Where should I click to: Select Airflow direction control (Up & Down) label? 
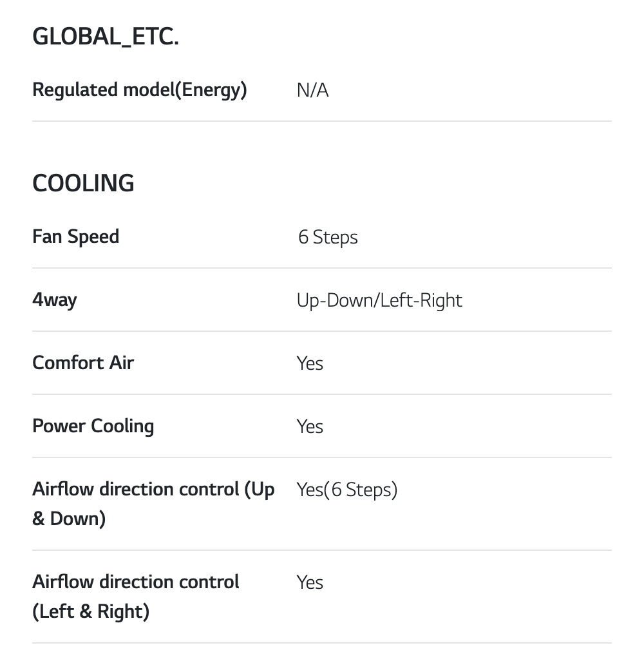(x=153, y=504)
